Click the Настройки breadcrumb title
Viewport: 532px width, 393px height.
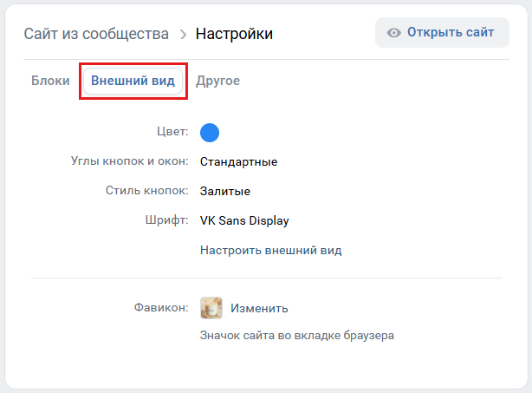(x=234, y=35)
